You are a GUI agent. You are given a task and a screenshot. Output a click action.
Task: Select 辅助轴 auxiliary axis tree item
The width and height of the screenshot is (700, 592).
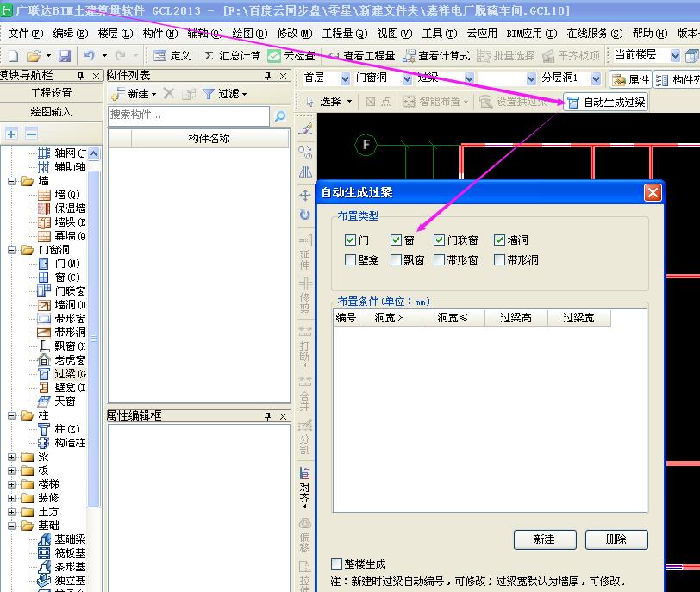pos(62,167)
